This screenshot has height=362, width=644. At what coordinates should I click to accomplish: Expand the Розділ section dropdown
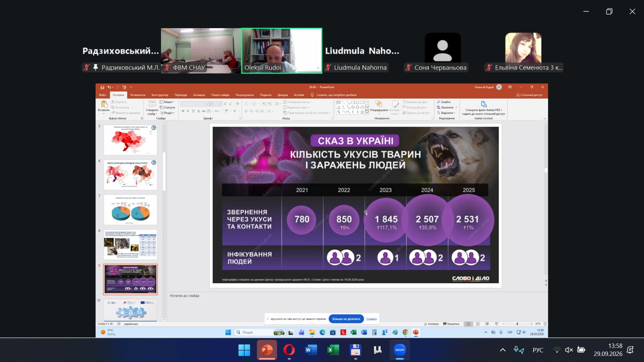tap(167, 113)
